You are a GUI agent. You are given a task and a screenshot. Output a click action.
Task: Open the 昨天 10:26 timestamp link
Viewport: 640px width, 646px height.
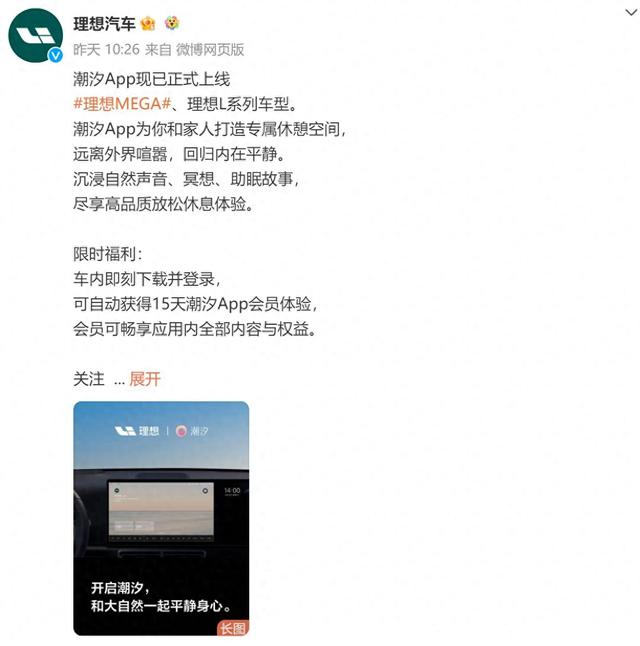(x=106, y=49)
